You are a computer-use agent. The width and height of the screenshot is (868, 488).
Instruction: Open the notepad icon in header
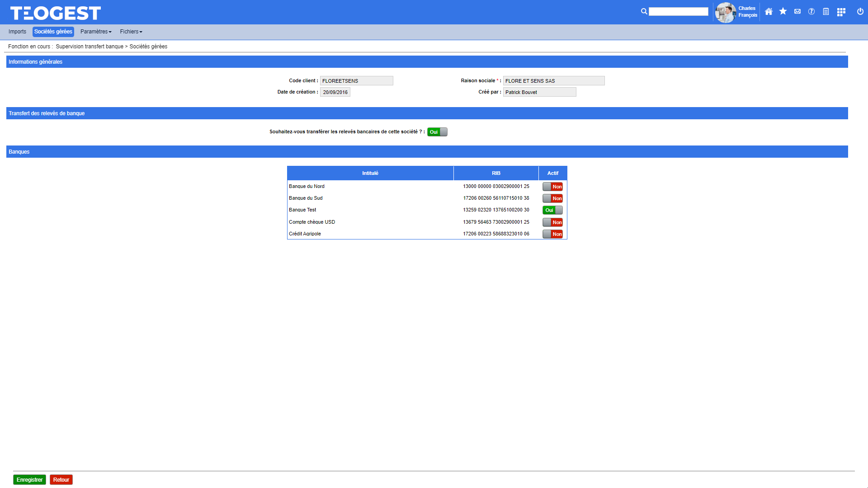click(826, 12)
